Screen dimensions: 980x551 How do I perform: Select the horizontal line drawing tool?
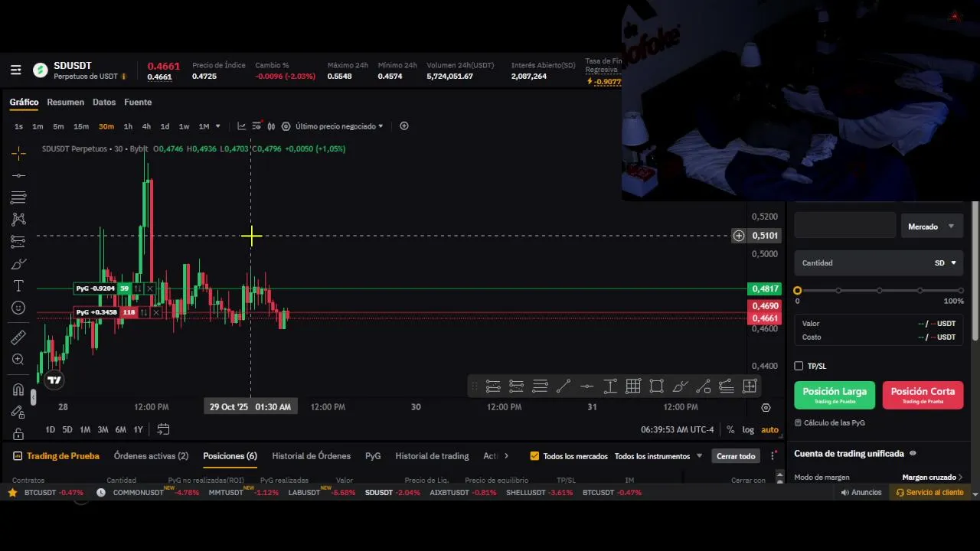(18, 175)
